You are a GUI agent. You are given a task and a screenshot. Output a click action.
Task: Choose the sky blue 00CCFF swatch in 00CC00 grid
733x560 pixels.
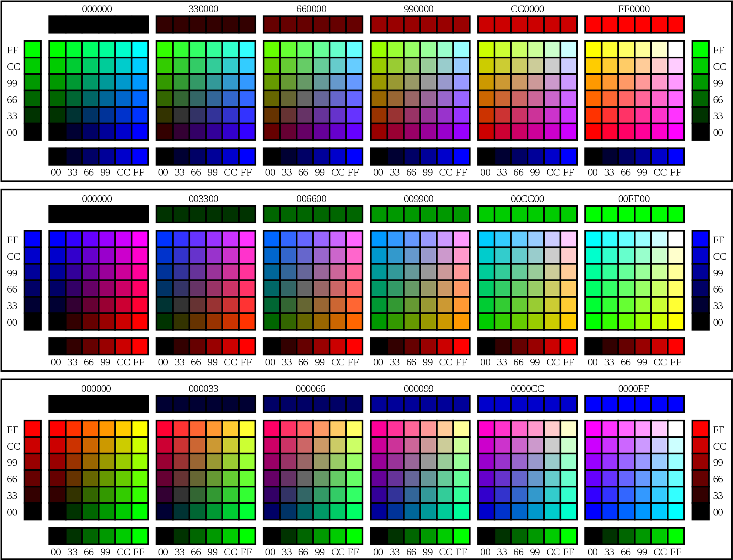coord(486,239)
